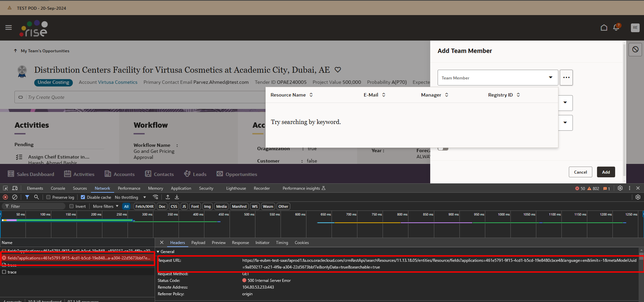This screenshot has width=644, height=302.
Task: Click the 1 issue counter
Action: pos(607,189)
